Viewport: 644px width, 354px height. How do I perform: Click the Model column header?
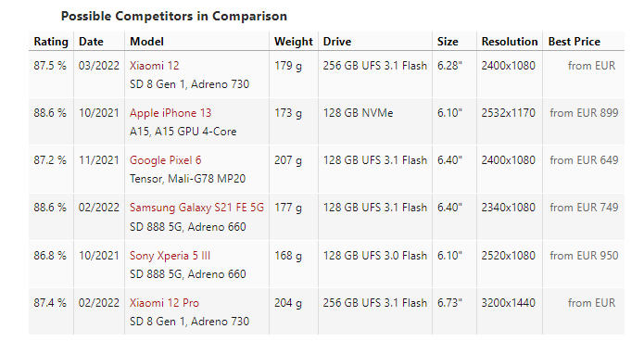pos(146,42)
